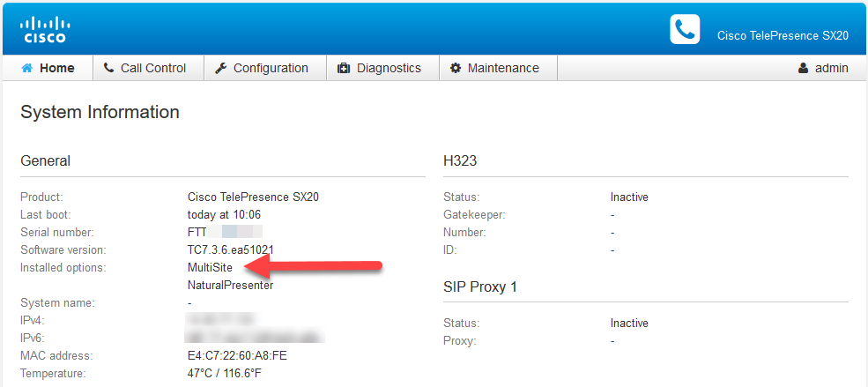Screen dimensions: 868x387
Task: Click the H323 Status value Inactive
Action: coord(629,197)
